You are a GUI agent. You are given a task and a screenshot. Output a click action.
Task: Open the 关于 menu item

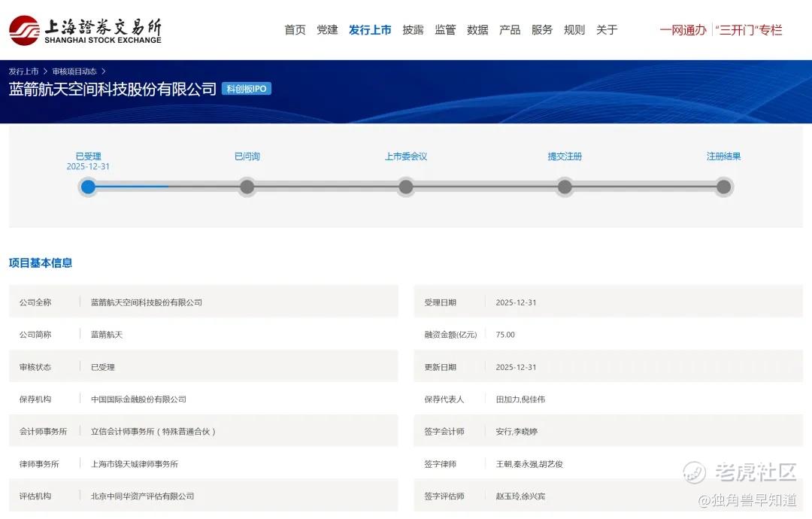click(x=607, y=30)
